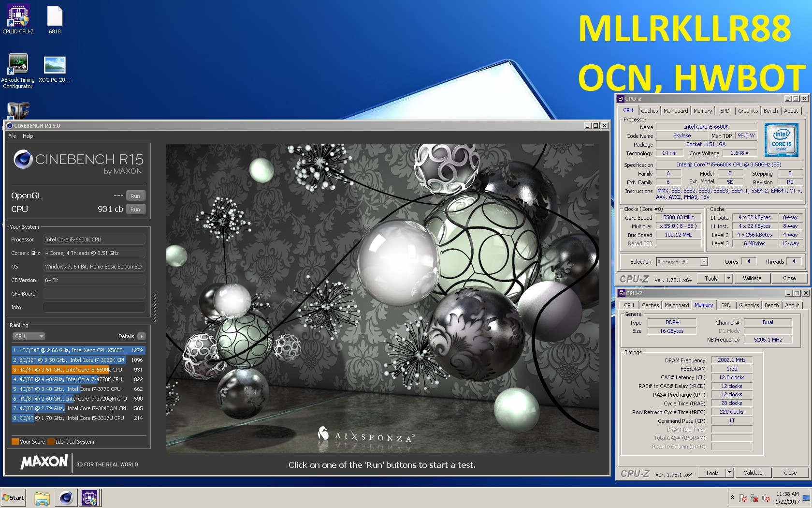Switch to About tab in lower CPU-Z window

pos(792,305)
